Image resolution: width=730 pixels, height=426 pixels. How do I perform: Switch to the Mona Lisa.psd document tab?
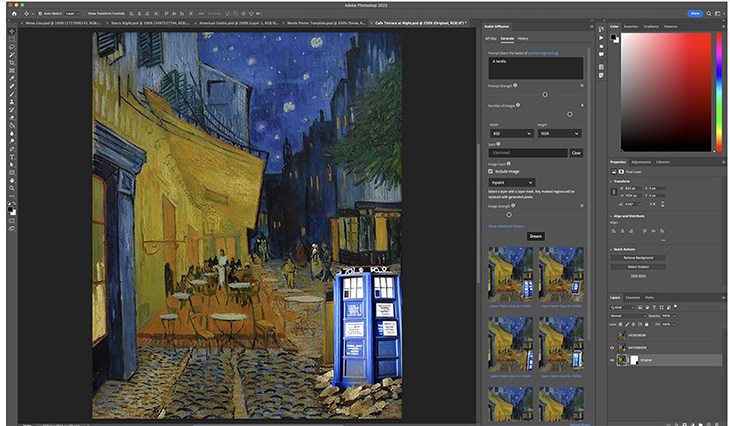coord(62,23)
